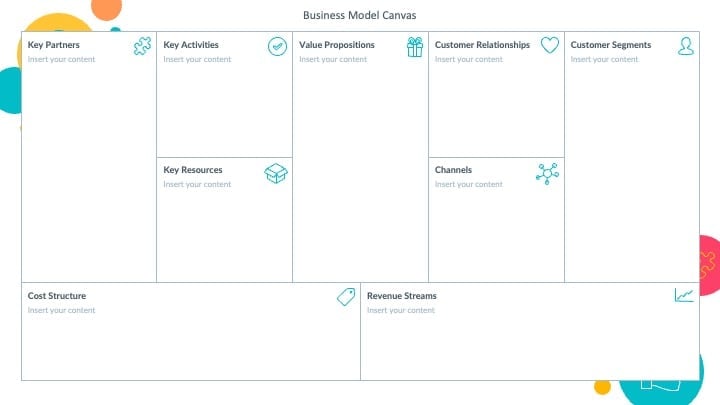Select the placeholder text under Value Propositions
Viewport: 720px width, 405px height.
click(333, 59)
